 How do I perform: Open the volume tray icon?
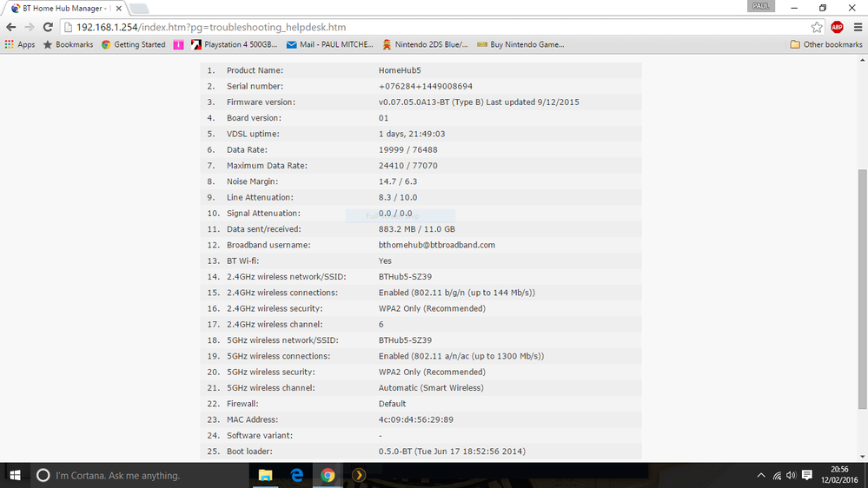[x=791, y=475]
